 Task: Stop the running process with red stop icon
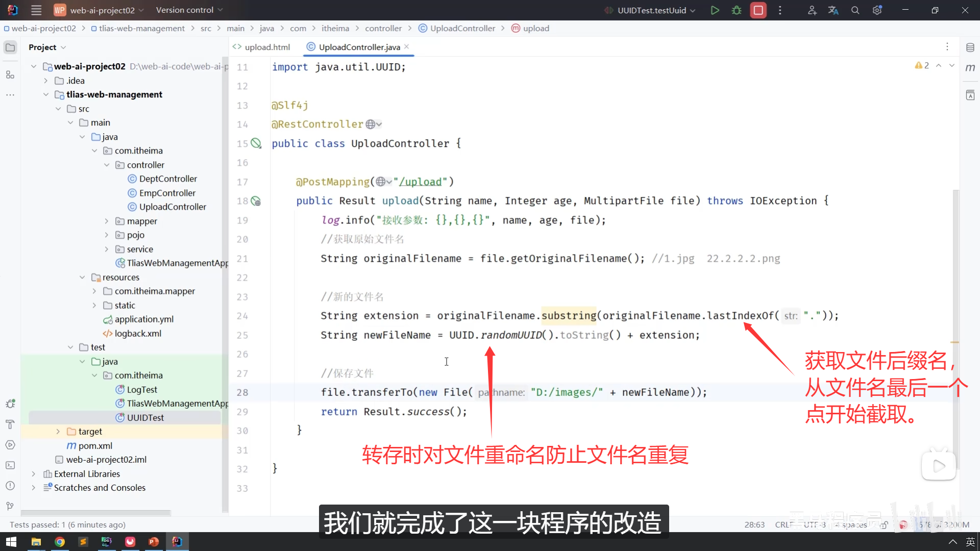click(x=758, y=10)
